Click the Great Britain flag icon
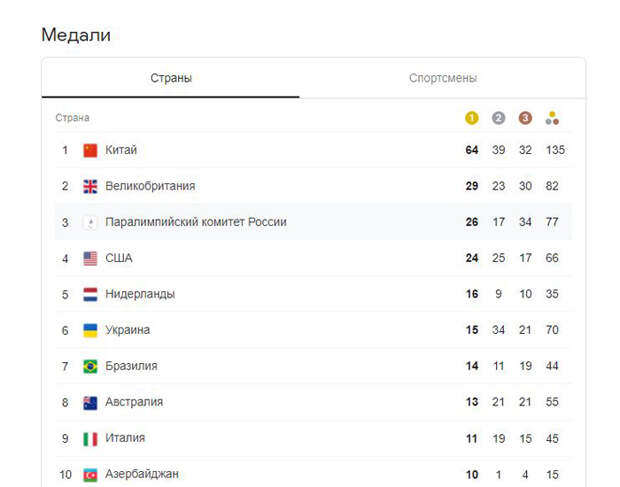Screen dimensions: 620x487 90,186
